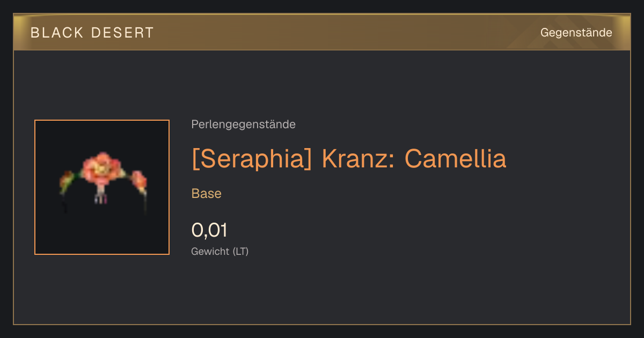Open the BLACK DESERT logo link
This screenshot has height=338, width=644.
click(x=92, y=33)
